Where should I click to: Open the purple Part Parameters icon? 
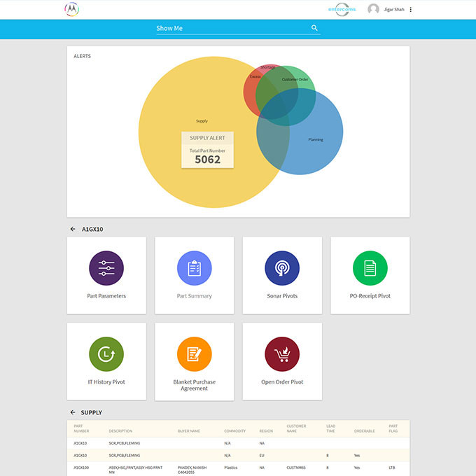coord(106,268)
